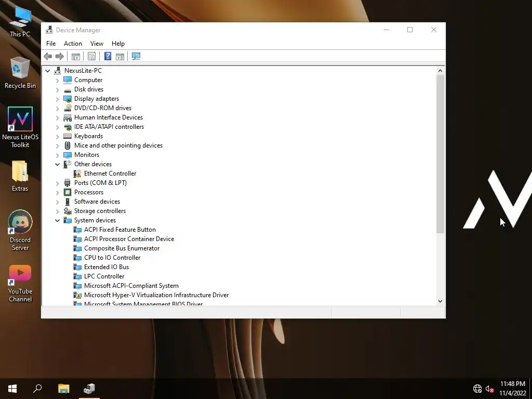
Task: Click the Show/Hide Action Pane toolbar icon
Action: click(x=120, y=56)
